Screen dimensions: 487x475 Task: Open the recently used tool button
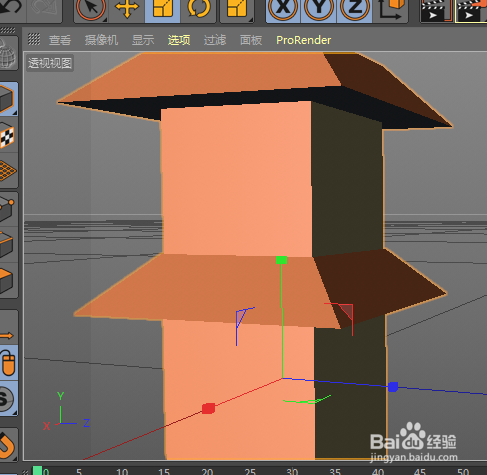tap(237, 9)
